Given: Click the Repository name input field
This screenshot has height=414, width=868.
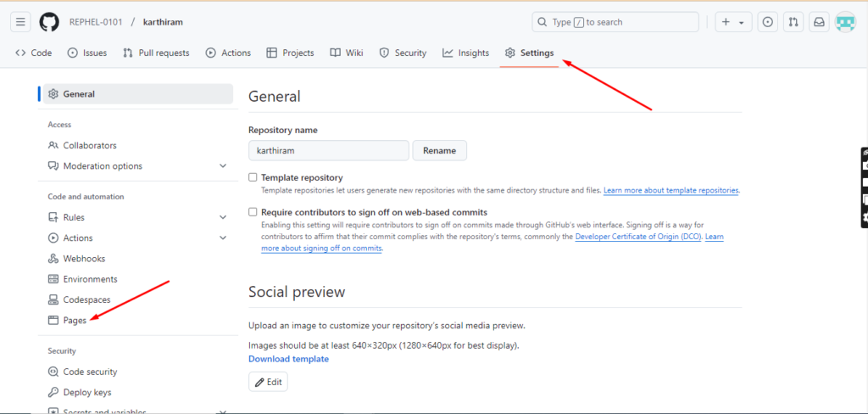Looking at the screenshot, I should click(328, 151).
